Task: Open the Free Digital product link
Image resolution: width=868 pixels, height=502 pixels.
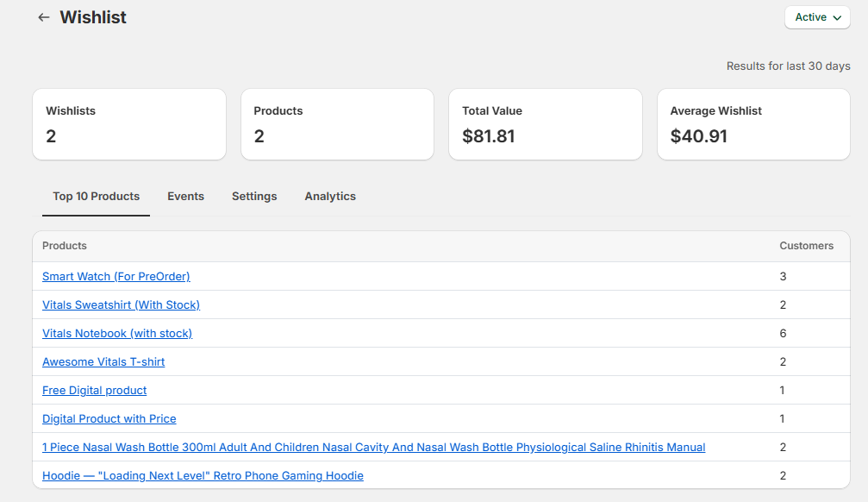Action: [94, 391]
